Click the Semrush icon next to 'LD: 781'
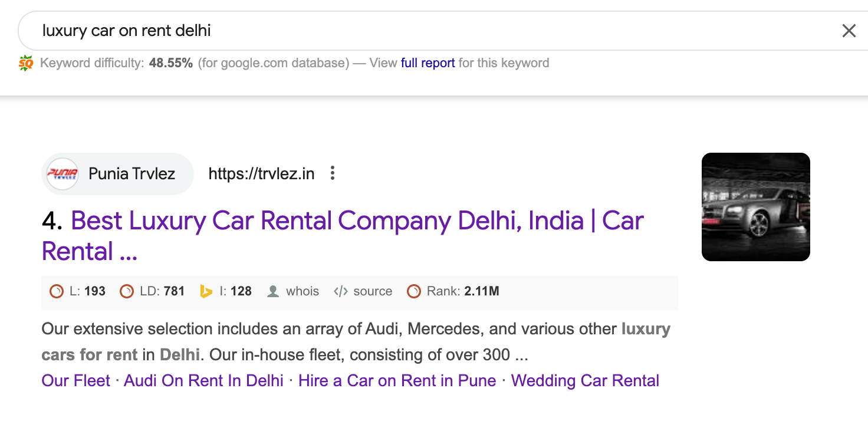The width and height of the screenshot is (868, 421). coord(126,291)
